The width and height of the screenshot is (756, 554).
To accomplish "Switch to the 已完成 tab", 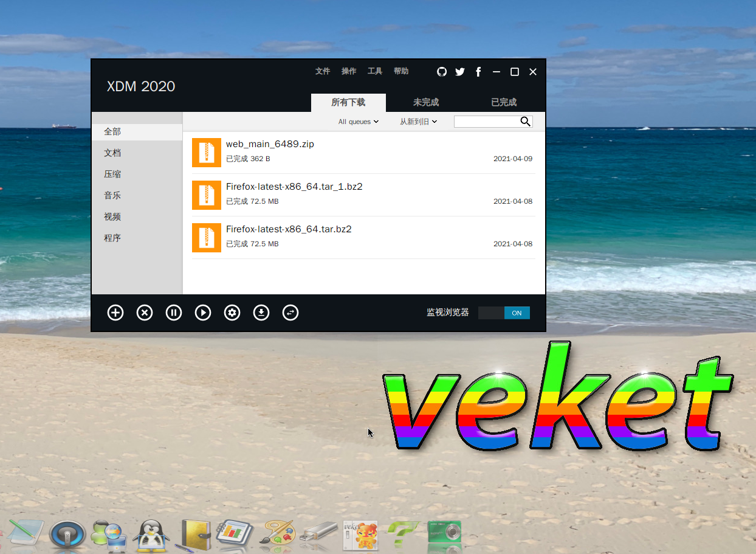I will click(504, 102).
